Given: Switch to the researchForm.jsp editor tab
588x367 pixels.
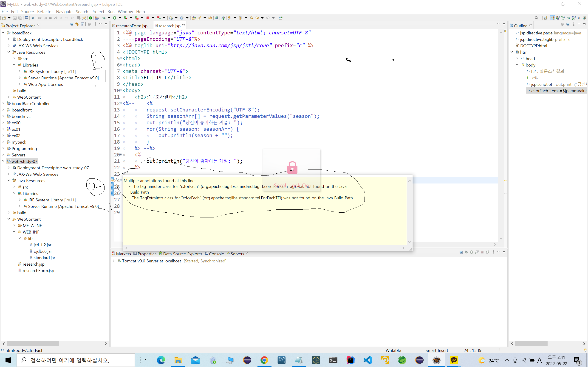Looking at the screenshot, I should 131,26.
